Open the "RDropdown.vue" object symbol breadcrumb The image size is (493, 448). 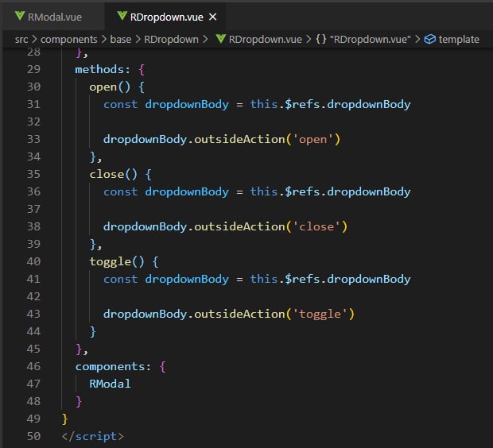(370, 39)
